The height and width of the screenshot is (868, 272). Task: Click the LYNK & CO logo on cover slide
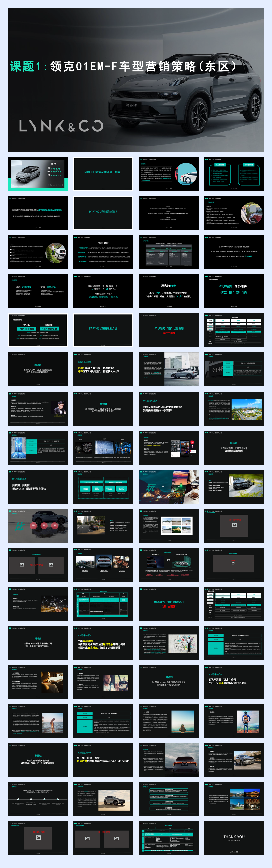click(x=61, y=126)
